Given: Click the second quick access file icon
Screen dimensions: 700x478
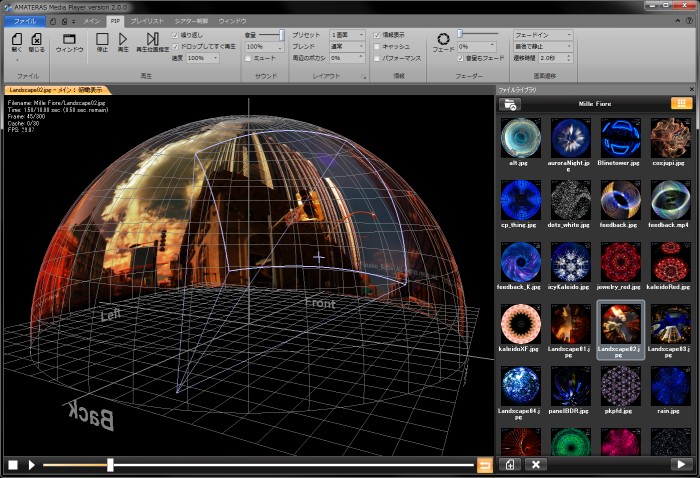Looking at the screenshot, I should pyautogui.click(x=65, y=21).
